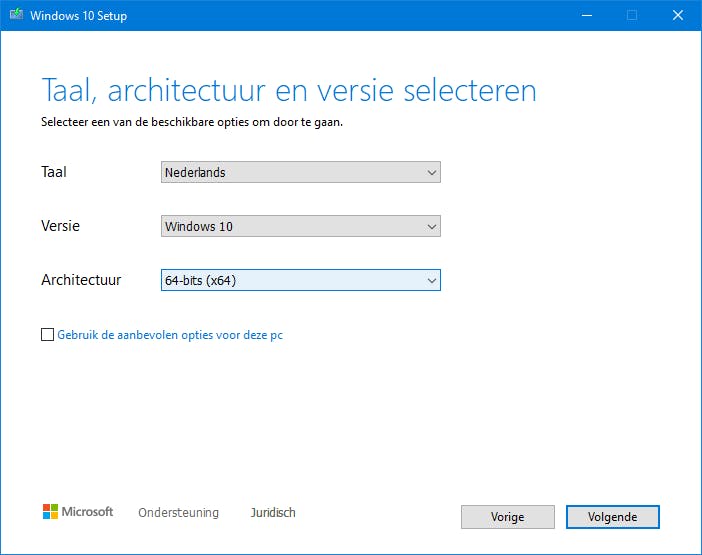The image size is (702, 555).
Task: Open the Ondersteuning link
Action: coord(178,513)
